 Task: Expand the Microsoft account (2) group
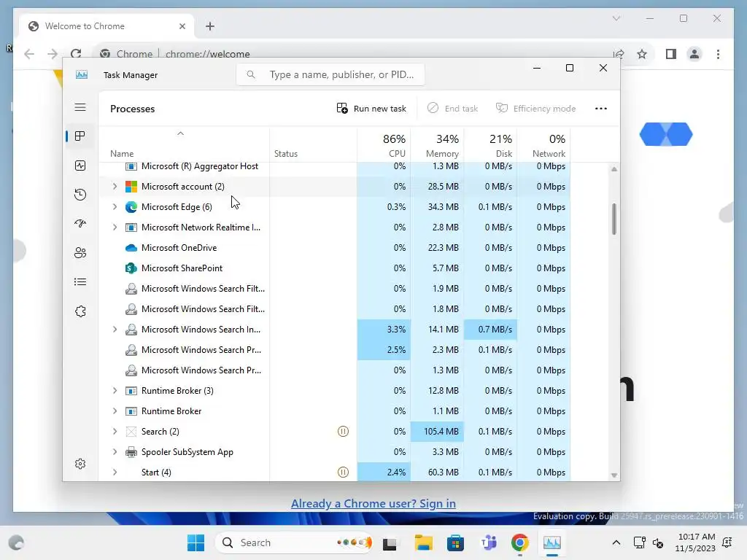point(115,187)
